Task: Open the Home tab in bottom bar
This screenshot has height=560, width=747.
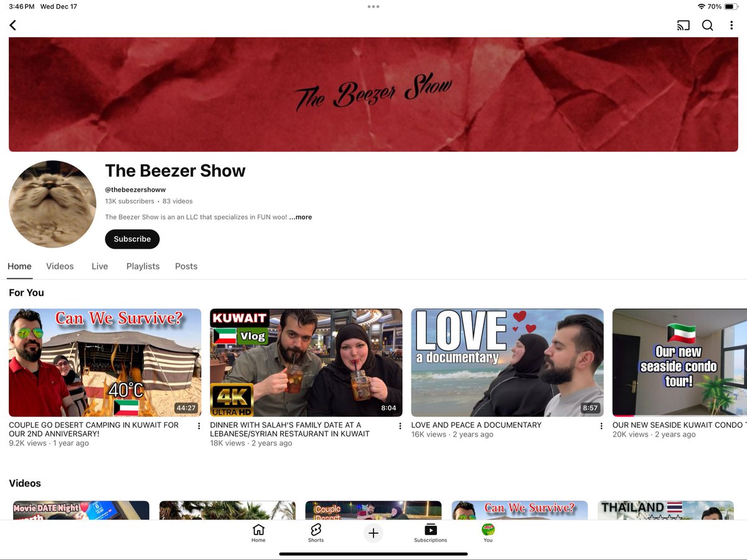Action: pyautogui.click(x=258, y=533)
